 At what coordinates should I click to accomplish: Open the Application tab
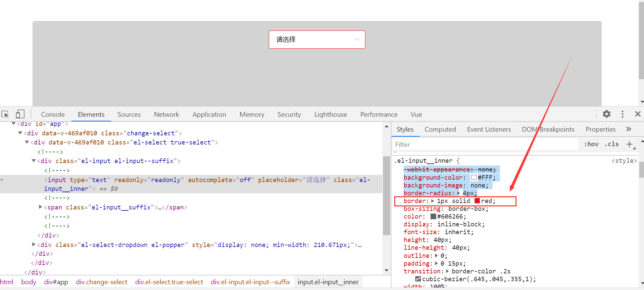coord(209,114)
